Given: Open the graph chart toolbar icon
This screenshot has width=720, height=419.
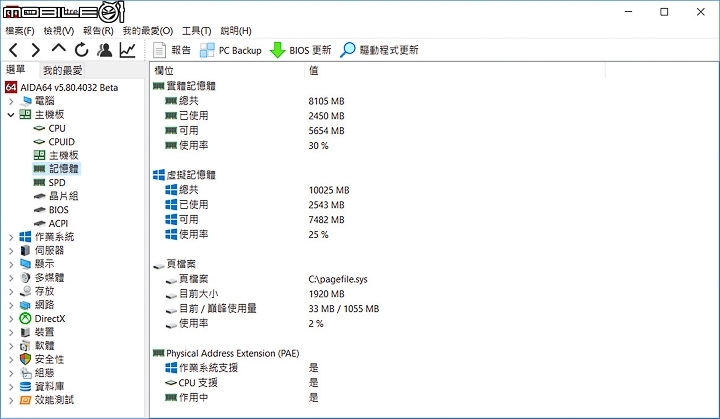Looking at the screenshot, I should [128, 50].
